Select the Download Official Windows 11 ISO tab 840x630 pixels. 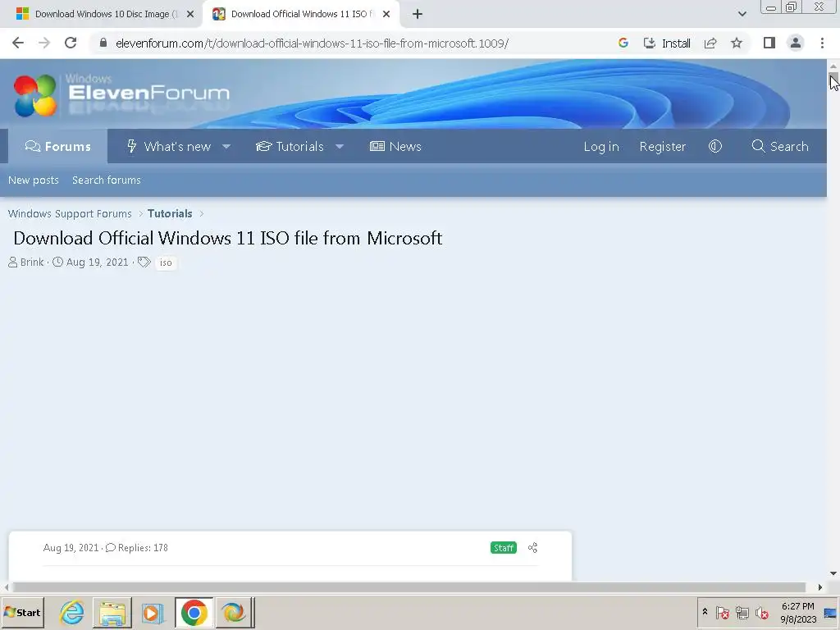pyautogui.click(x=302, y=14)
